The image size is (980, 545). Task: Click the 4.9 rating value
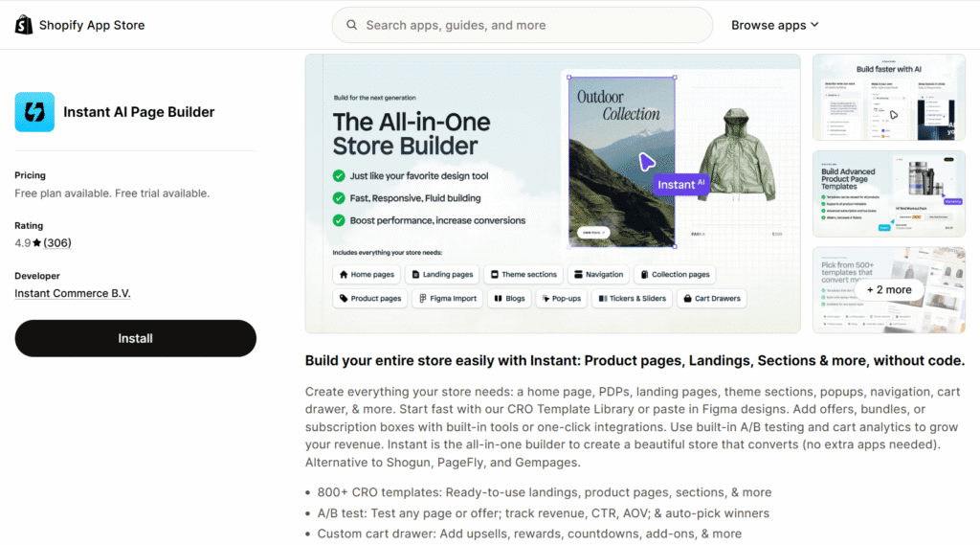[23, 242]
